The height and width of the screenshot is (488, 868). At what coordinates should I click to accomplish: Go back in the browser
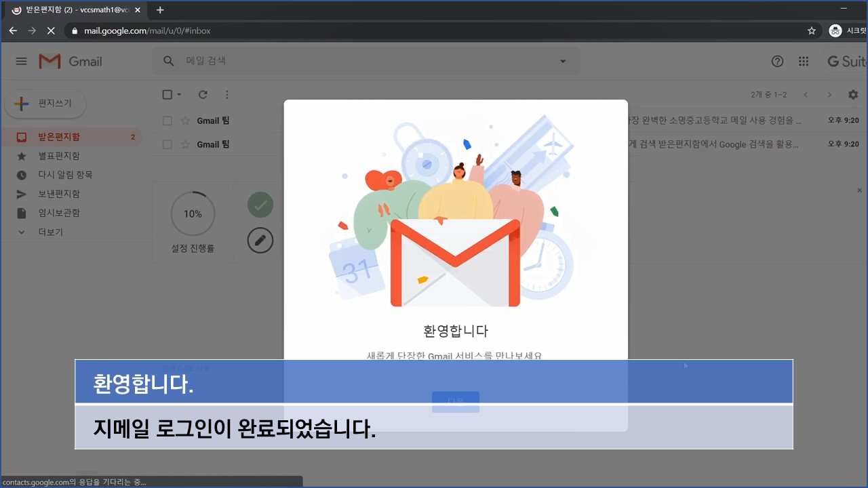coord(13,30)
